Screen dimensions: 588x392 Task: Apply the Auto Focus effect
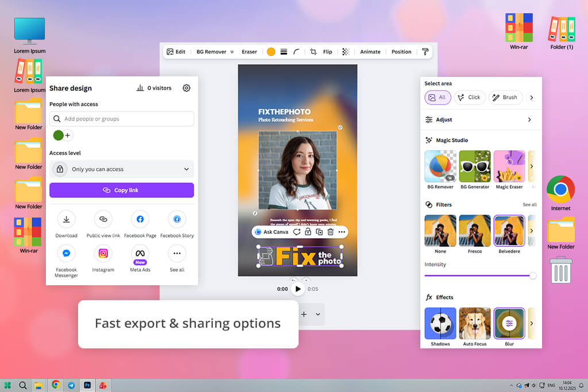(475, 324)
